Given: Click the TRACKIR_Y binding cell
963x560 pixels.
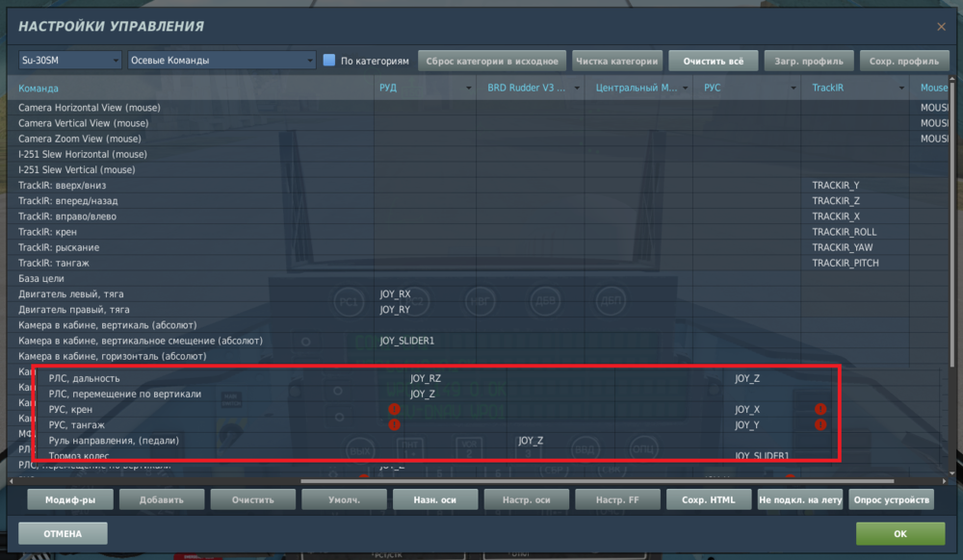Looking at the screenshot, I should click(855, 186).
